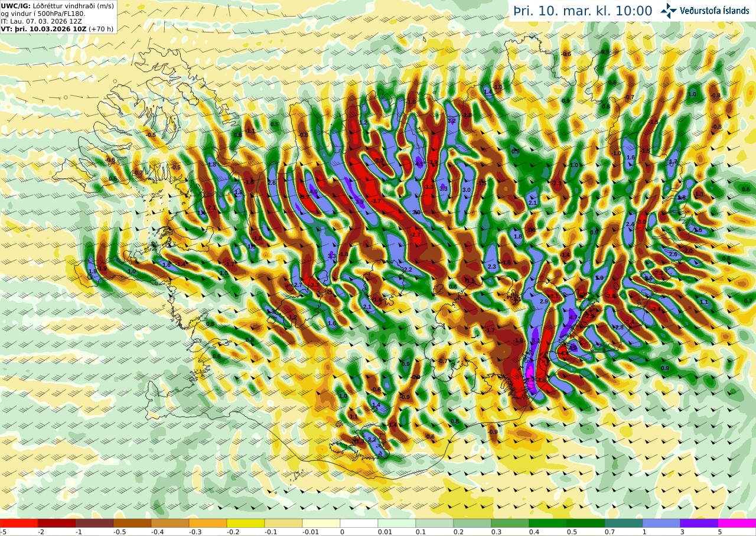Select the pale yellow swatch (-0.1 to -0.01)
The width and height of the screenshot is (756, 536).
[283, 523]
